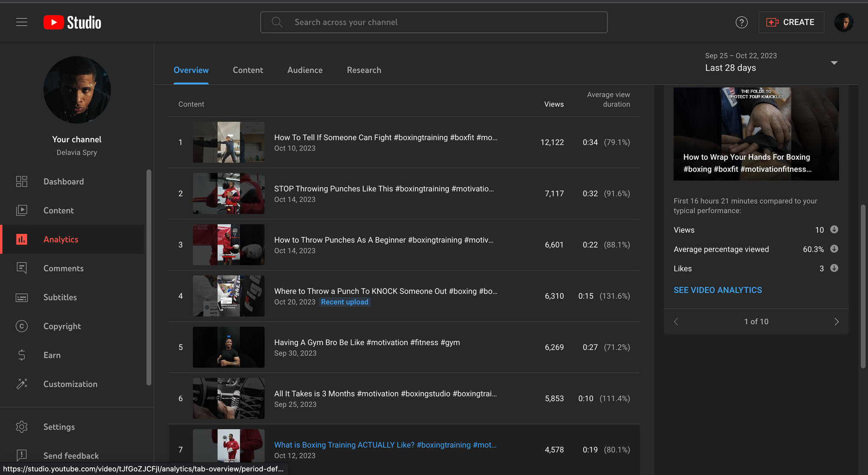The width and height of the screenshot is (868, 475).
Task: Open the Having A Gym Bro thumbnail
Action: point(228,347)
